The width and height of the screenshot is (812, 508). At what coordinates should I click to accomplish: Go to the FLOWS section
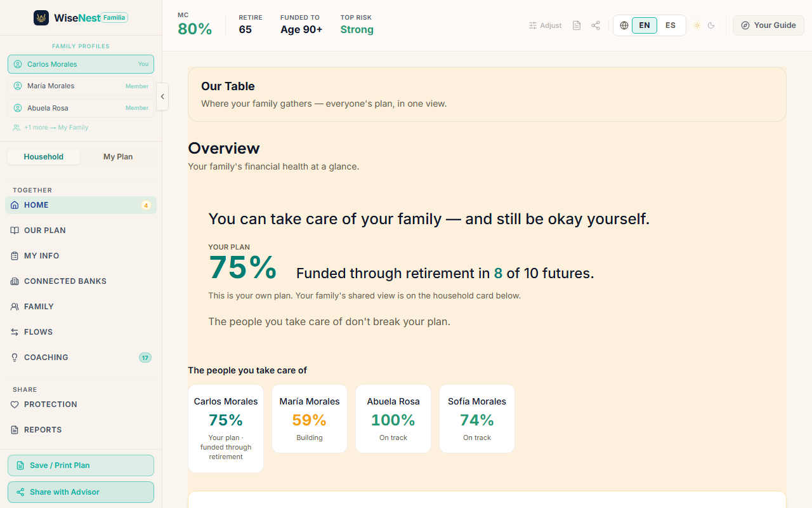pos(81,332)
